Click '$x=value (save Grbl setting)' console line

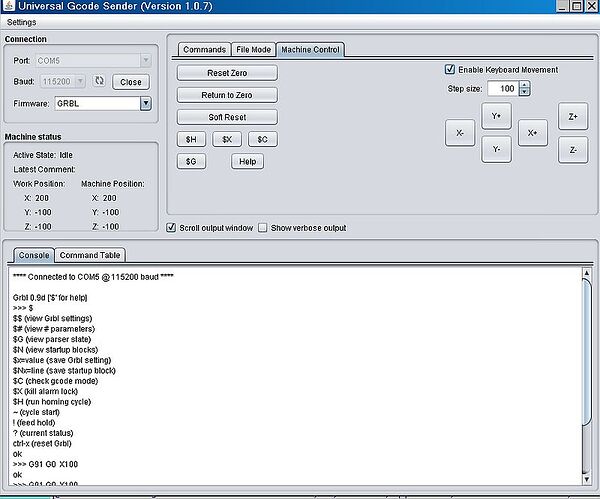(62, 360)
